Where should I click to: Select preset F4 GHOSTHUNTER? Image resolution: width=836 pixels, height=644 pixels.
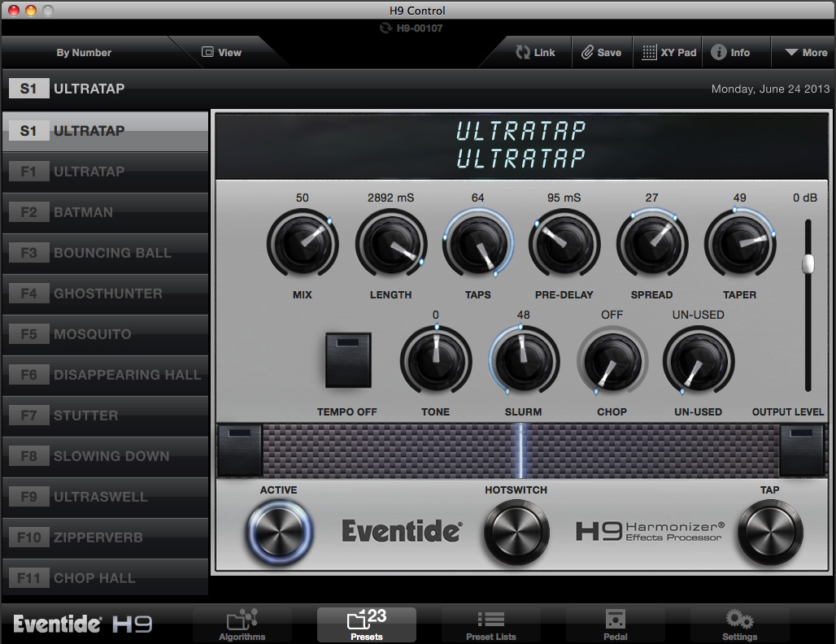(105, 294)
